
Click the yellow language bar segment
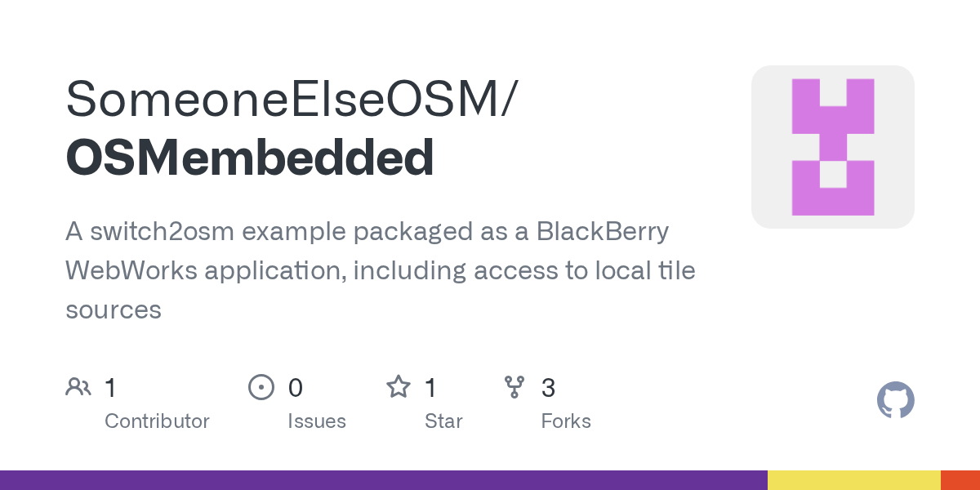click(853, 480)
